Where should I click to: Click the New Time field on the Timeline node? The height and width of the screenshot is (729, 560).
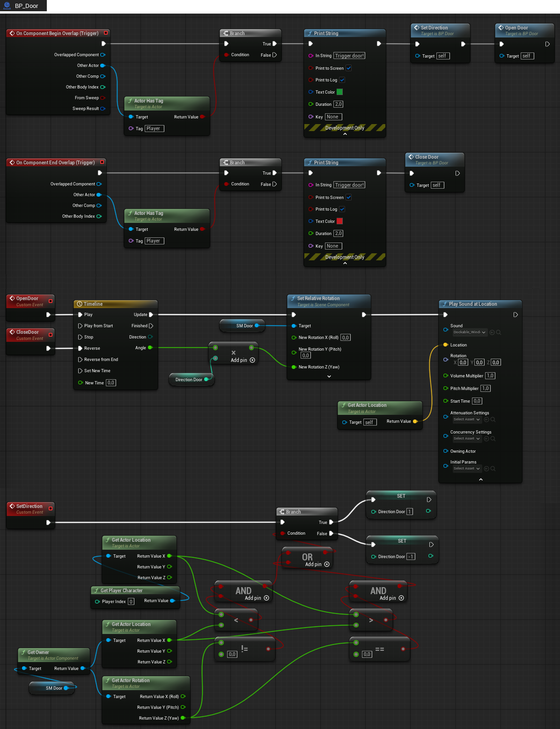point(111,383)
